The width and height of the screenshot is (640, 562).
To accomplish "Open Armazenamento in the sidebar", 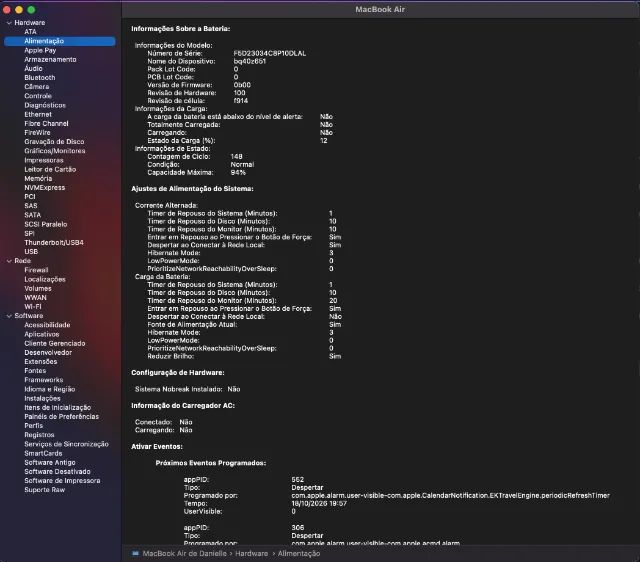I will (x=50, y=59).
